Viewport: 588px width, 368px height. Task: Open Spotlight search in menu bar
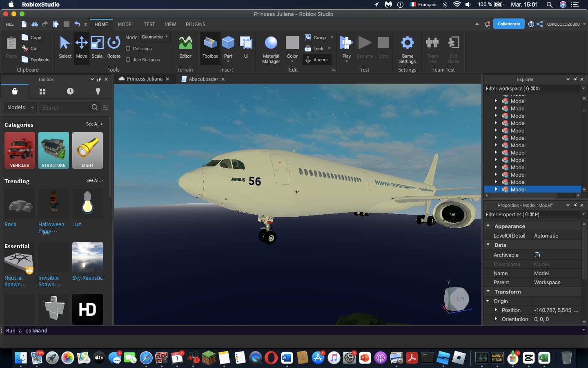[550, 4]
